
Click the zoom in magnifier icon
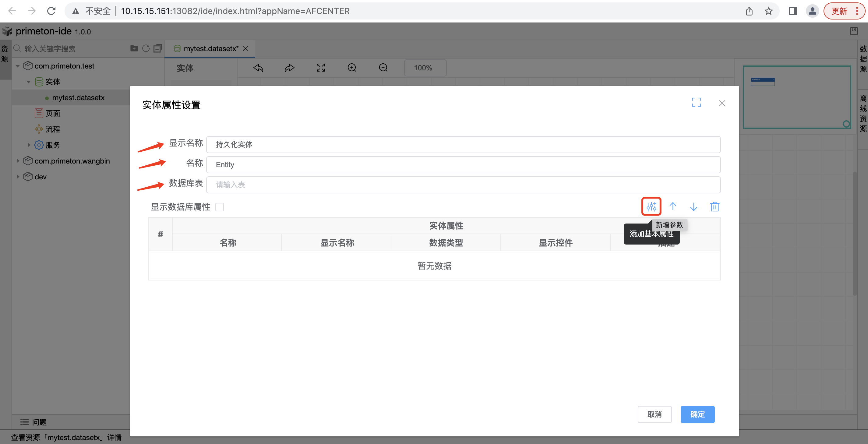352,68
